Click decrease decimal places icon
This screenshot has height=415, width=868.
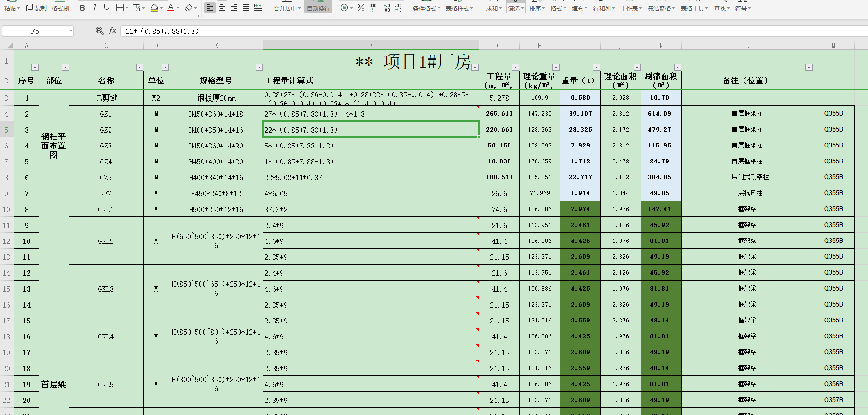[399, 8]
